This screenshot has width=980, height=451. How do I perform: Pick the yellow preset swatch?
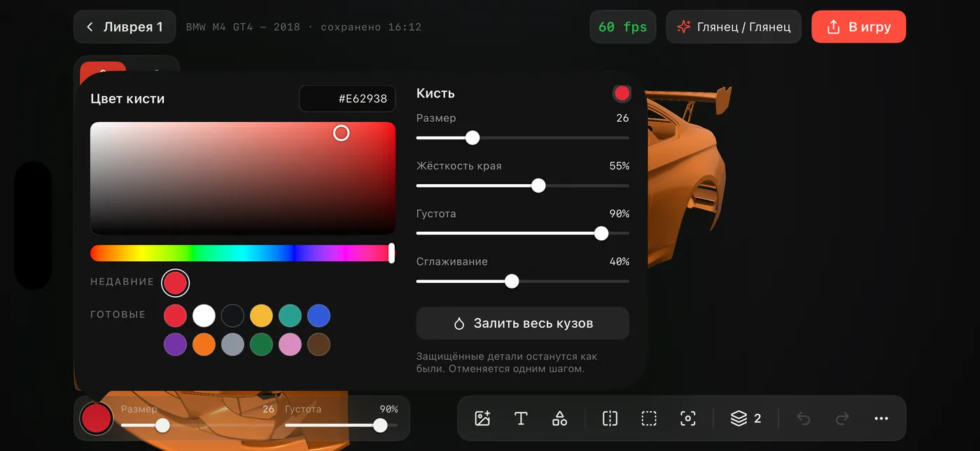tap(261, 316)
